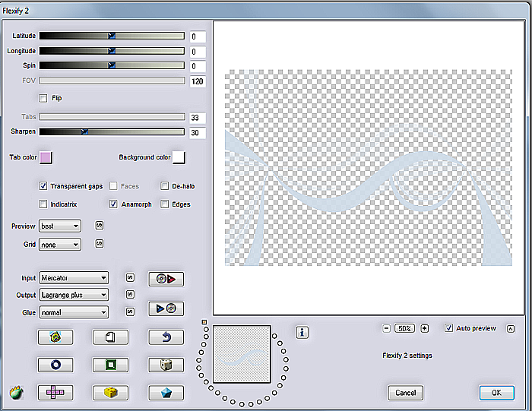Screen dimensions: 532x411
Task: Click the pink cross net icon button
Action: pos(55,393)
